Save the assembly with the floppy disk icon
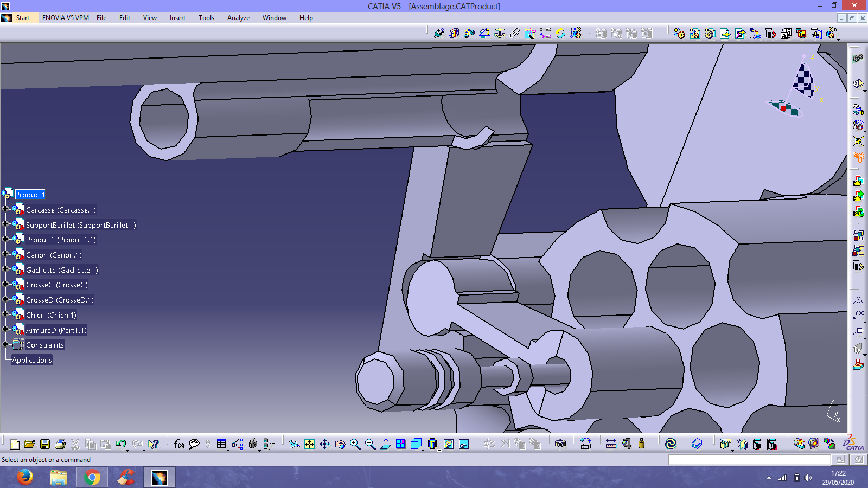The width and height of the screenshot is (868, 488). point(45,444)
